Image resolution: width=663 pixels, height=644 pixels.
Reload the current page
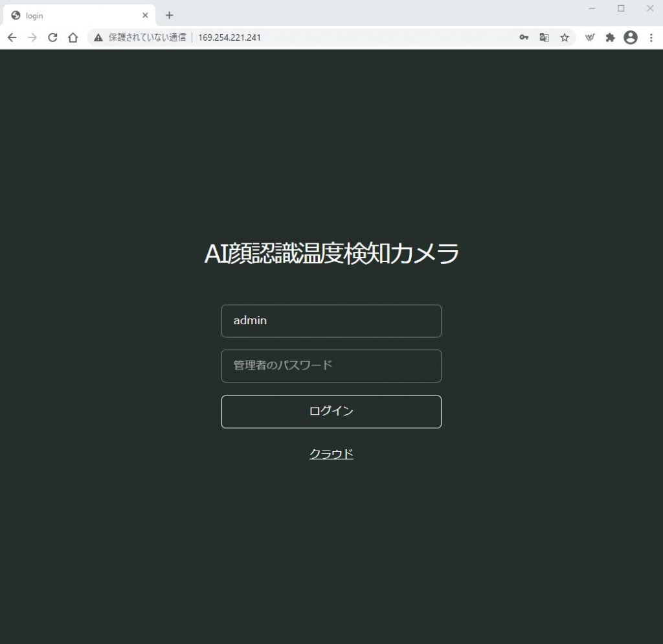pos(53,38)
